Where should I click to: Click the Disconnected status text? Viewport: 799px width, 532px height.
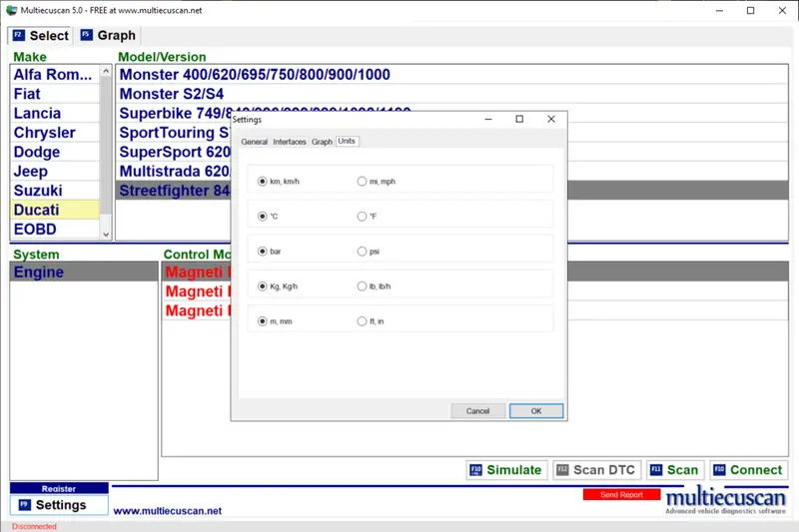34,526
